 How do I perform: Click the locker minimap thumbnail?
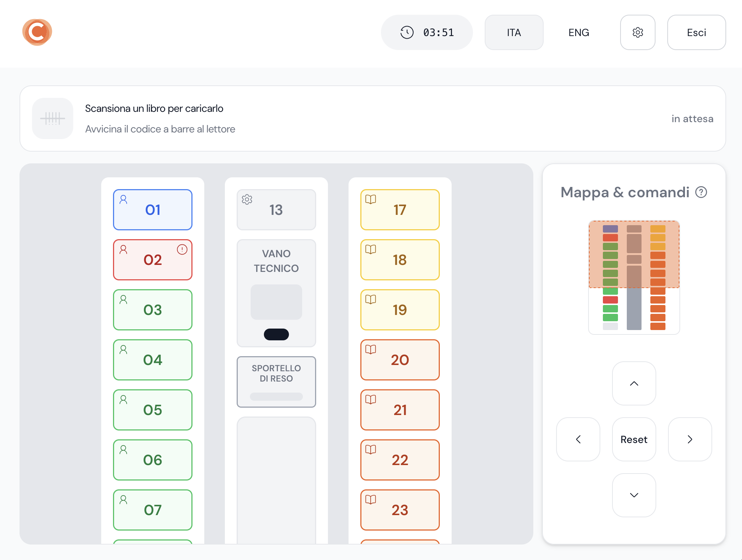coord(634,277)
